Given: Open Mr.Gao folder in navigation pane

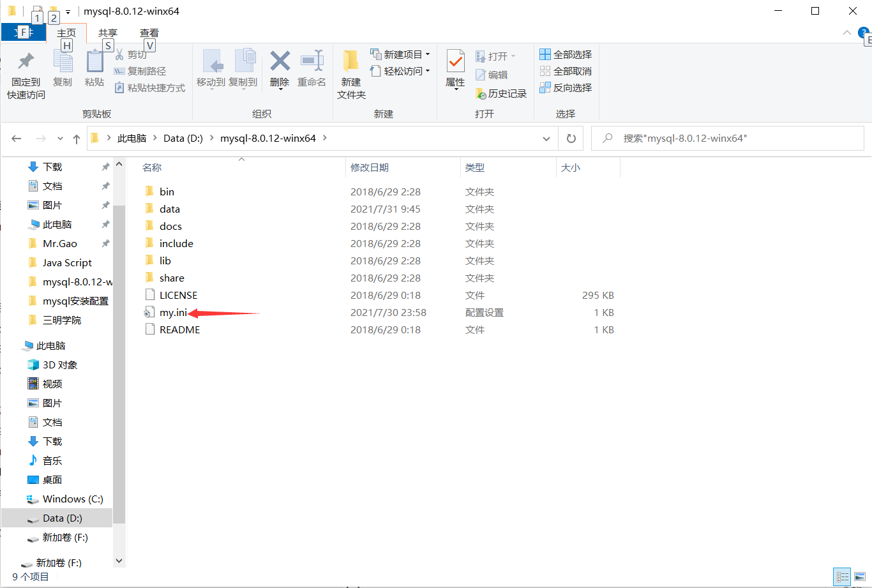Looking at the screenshot, I should [59, 243].
